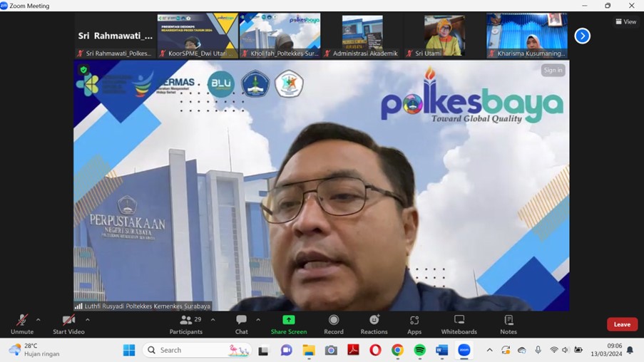Open Google Chrome from taskbar

click(x=397, y=350)
